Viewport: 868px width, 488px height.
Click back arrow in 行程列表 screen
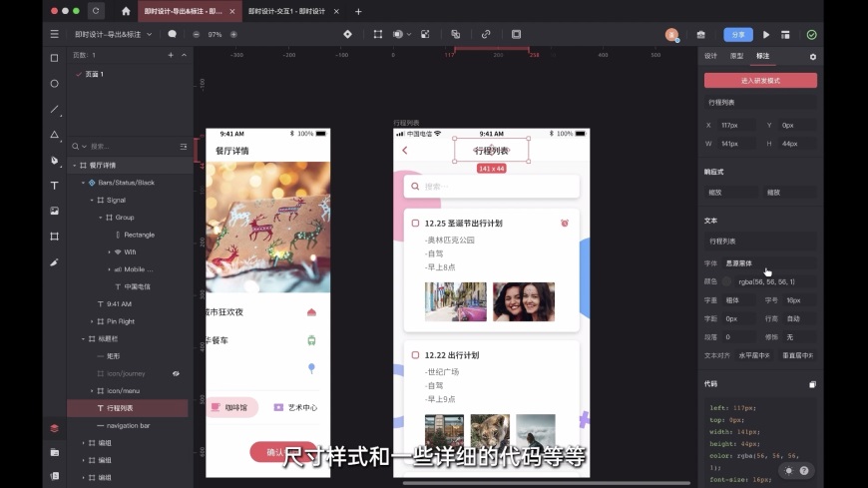point(405,151)
